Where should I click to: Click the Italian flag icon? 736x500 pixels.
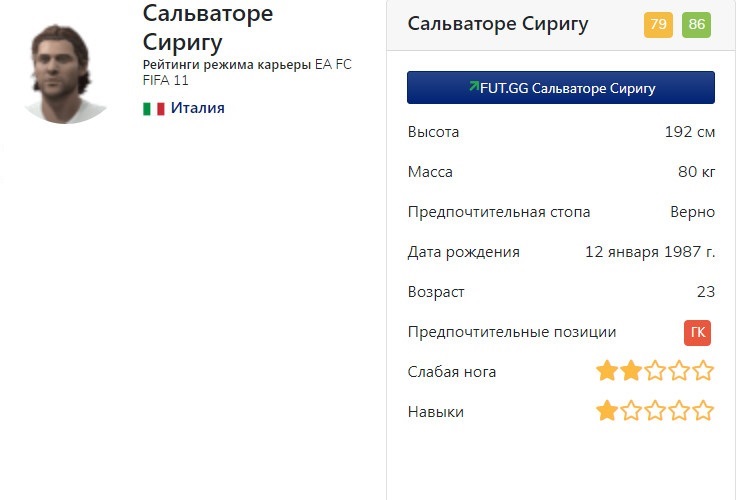tap(154, 108)
